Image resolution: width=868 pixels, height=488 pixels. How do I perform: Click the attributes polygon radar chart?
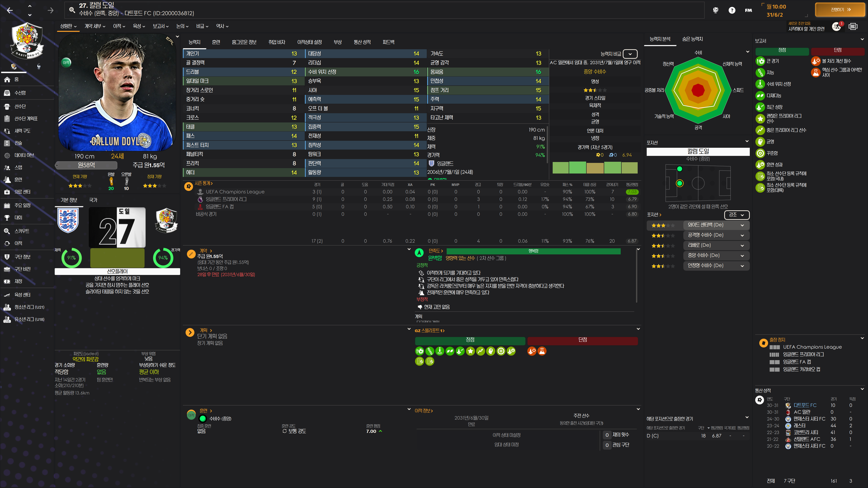tap(698, 90)
